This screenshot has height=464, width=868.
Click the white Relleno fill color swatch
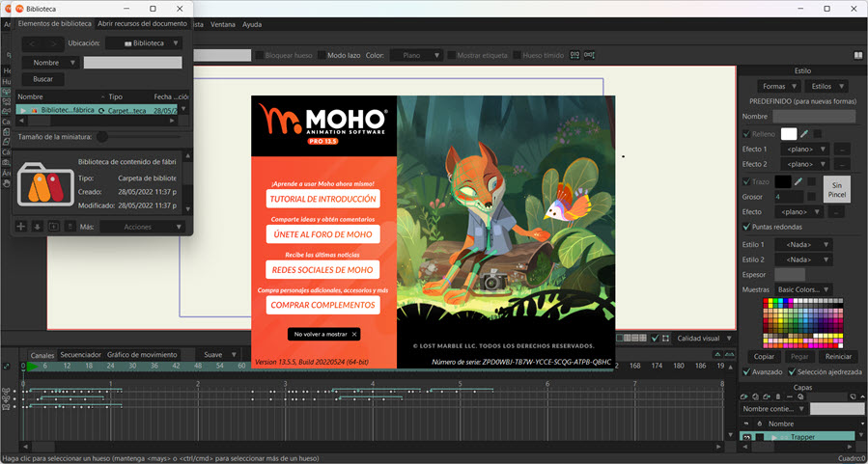coord(788,134)
